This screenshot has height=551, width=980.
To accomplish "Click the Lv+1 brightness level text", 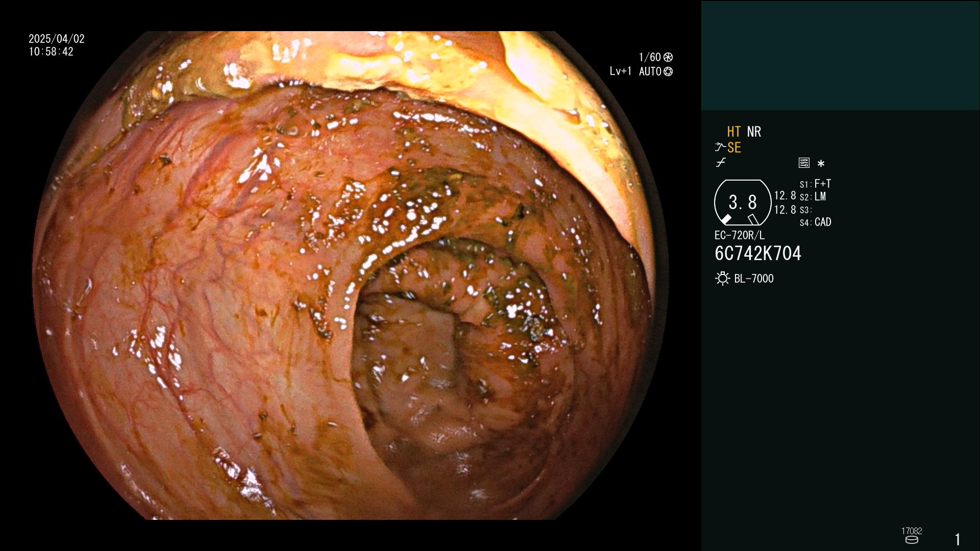I will point(620,71).
